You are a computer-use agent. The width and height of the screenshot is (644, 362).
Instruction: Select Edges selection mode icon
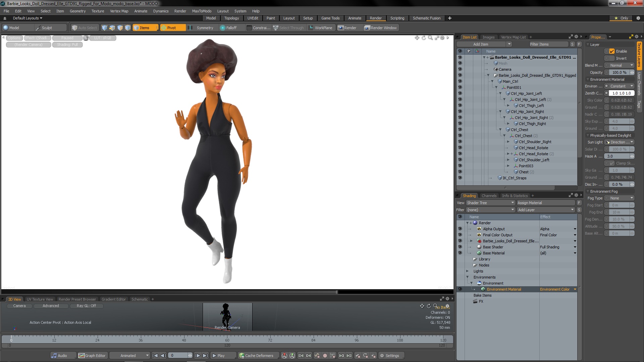click(x=112, y=28)
